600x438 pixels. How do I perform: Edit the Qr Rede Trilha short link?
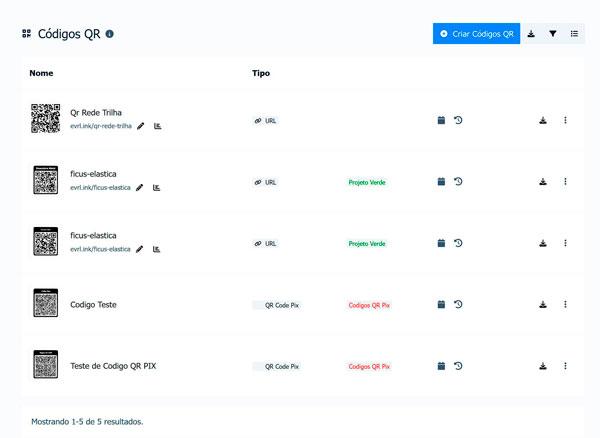[x=141, y=126]
